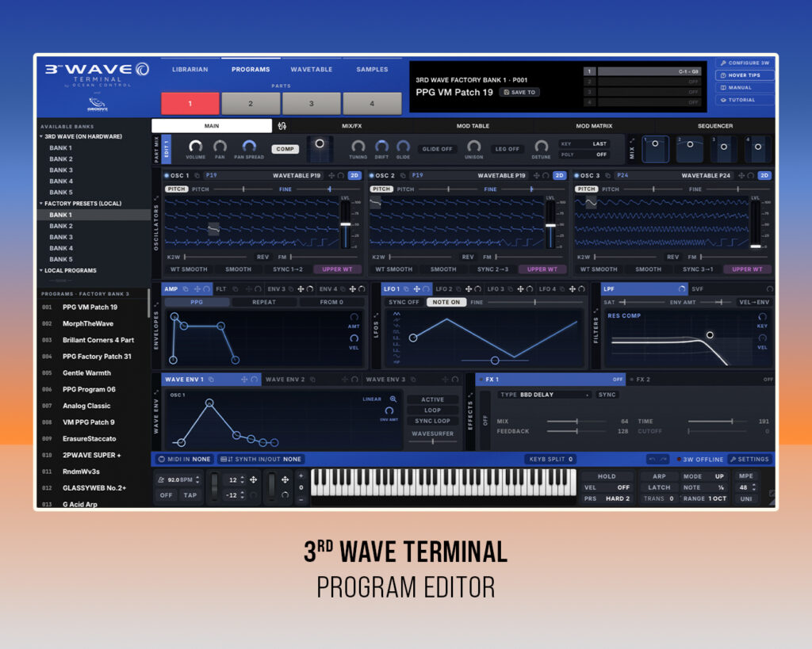This screenshot has height=649, width=812.
Task: Select Part 2 button
Action: [x=251, y=104]
